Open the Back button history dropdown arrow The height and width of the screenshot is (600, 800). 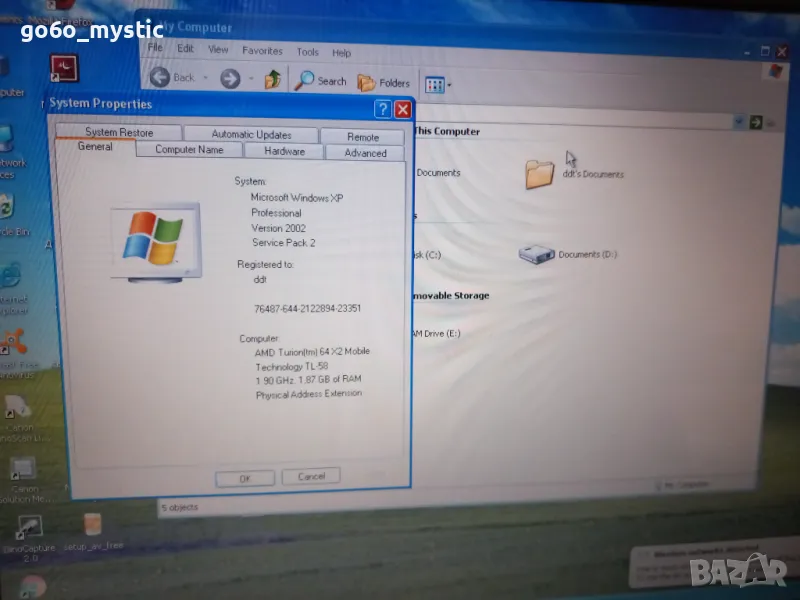pos(205,78)
